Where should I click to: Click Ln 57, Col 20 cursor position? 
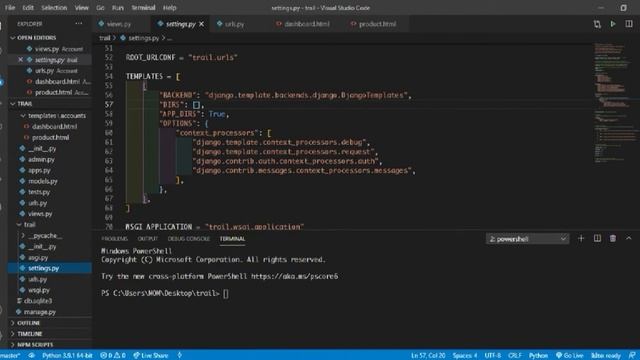(x=428, y=356)
